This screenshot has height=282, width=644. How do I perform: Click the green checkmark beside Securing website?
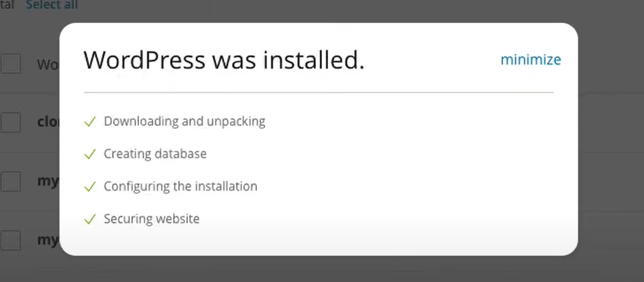[x=89, y=220]
